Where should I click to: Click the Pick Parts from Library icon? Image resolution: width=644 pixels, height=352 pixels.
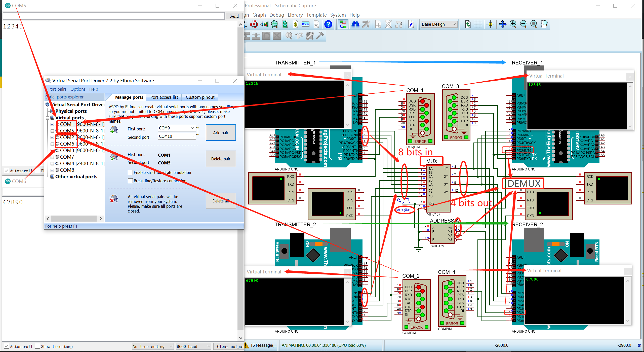click(x=289, y=36)
